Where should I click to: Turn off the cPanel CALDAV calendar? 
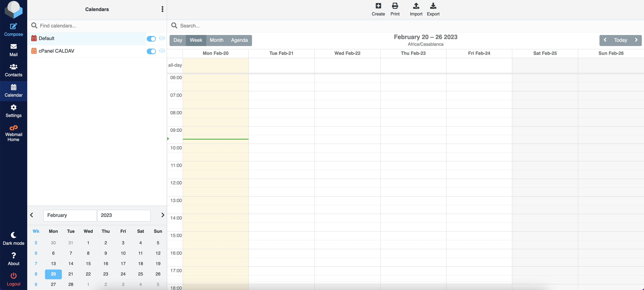click(x=151, y=51)
